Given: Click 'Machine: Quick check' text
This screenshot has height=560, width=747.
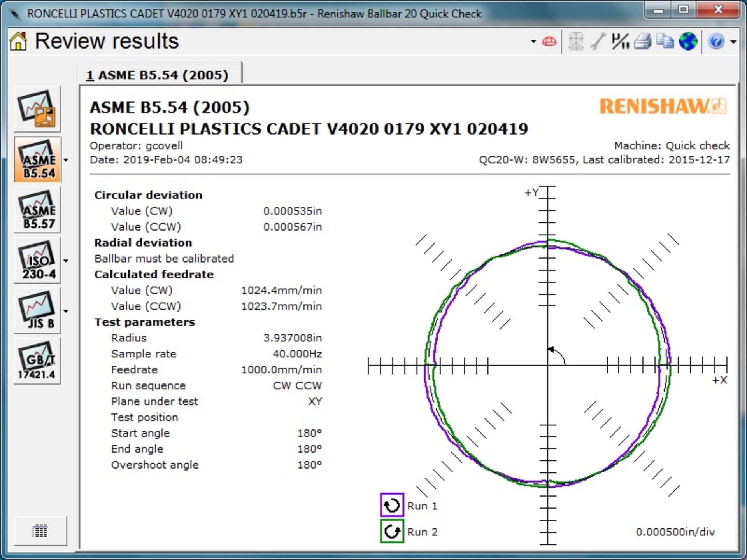Looking at the screenshot, I should pos(672,146).
